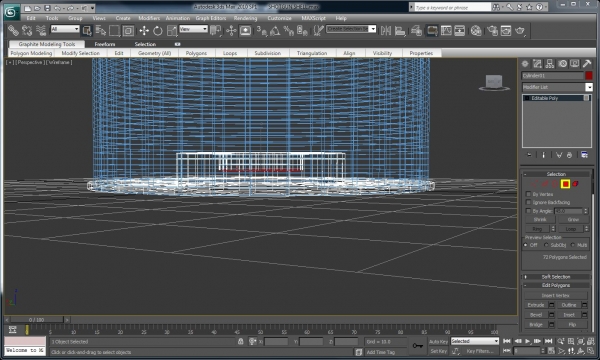
Task: Open the Polygon Modeling ribbon panel
Action: 31,53
